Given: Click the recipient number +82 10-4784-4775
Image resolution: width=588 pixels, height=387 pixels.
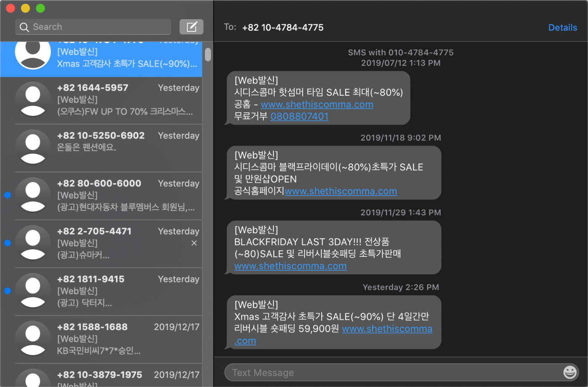Looking at the screenshot, I should (x=283, y=28).
